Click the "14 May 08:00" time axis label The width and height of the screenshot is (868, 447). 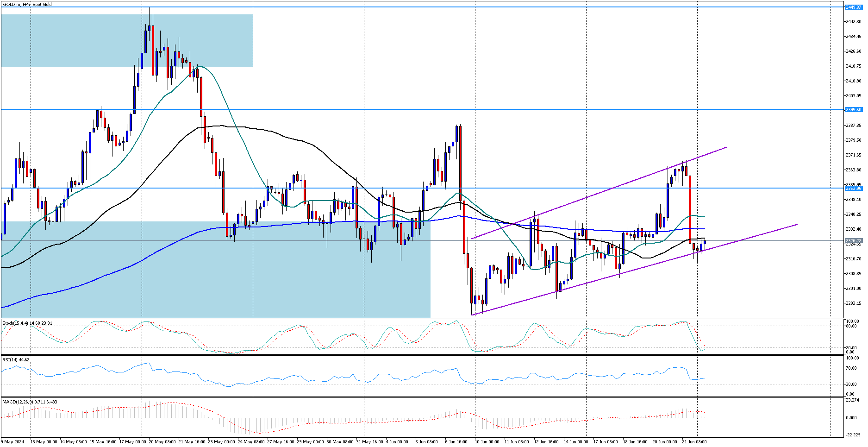[74, 442]
